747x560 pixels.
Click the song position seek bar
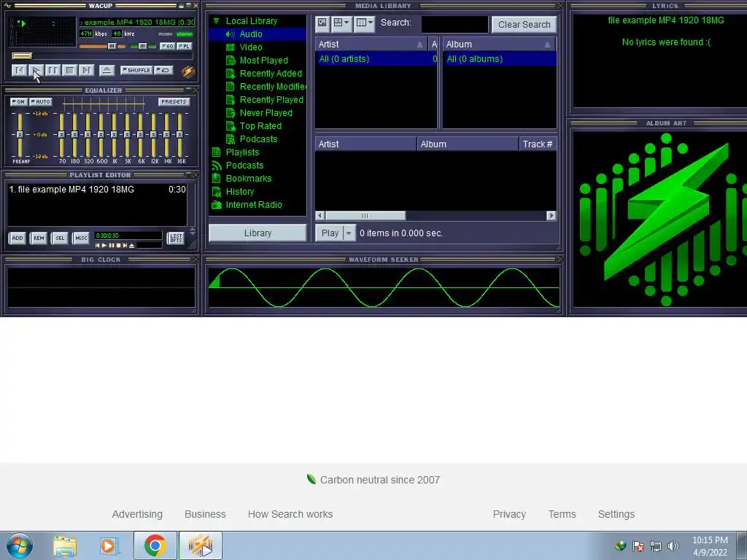pos(102,56)
